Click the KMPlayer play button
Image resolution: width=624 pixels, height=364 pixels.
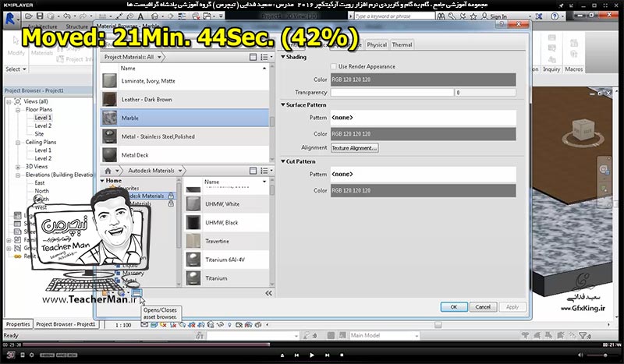pyautogui.click(x=311, y=355)
